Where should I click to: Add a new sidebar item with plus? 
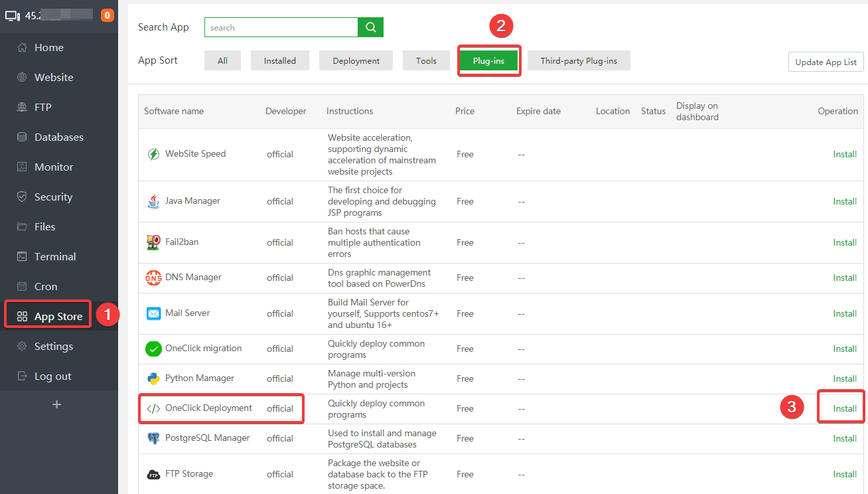[57, 404]
